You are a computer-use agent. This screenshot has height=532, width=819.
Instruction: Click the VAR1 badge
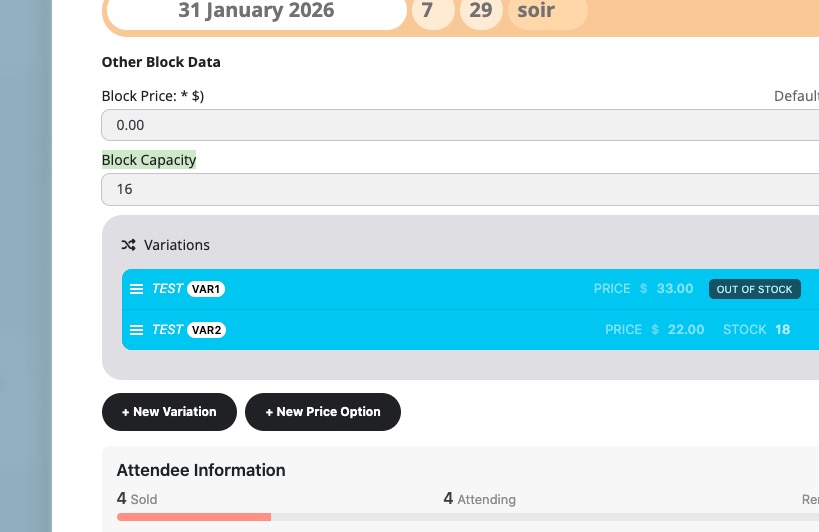207,289
